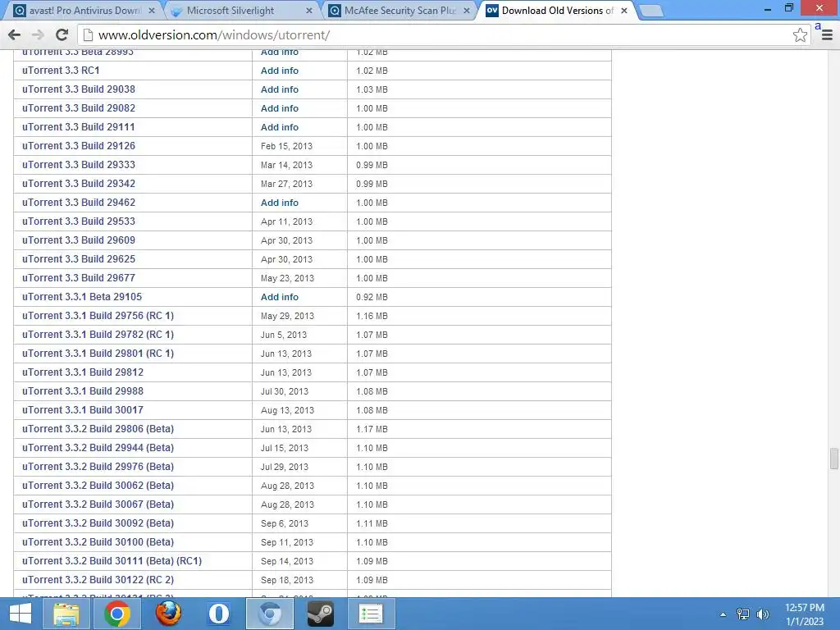Click Add info for Build 29111

tap(280, 127)
